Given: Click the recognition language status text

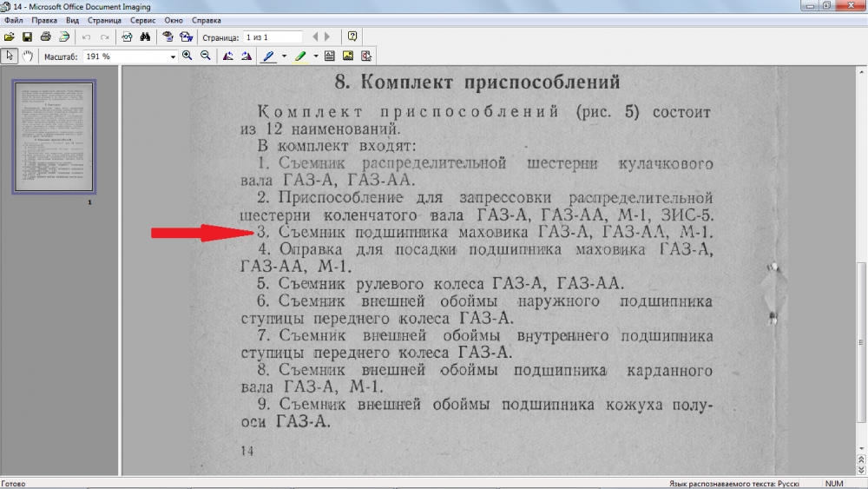Looking at the screenshot, I should point(733,484).
